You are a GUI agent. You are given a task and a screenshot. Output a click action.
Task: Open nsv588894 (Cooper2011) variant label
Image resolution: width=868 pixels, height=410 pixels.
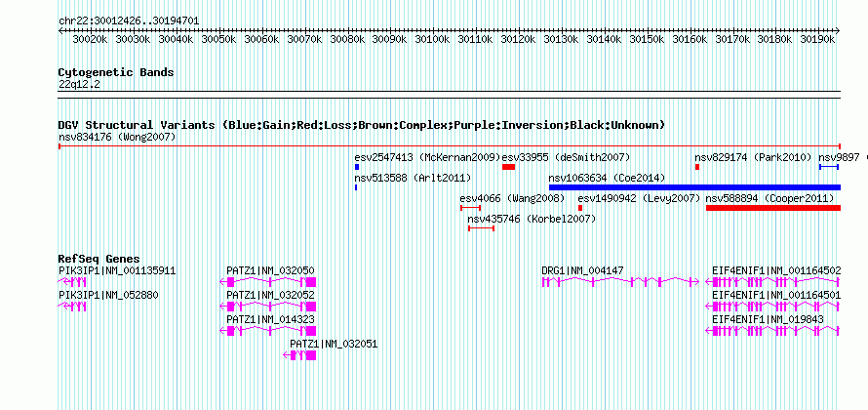tap(770, 198)
